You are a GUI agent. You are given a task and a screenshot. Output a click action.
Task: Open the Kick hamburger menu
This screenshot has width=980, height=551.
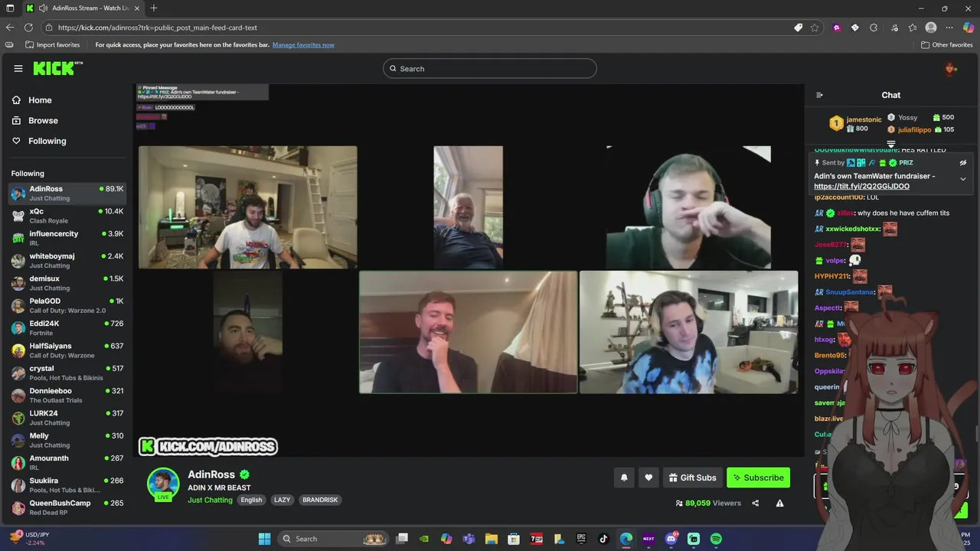click(18, 68)
